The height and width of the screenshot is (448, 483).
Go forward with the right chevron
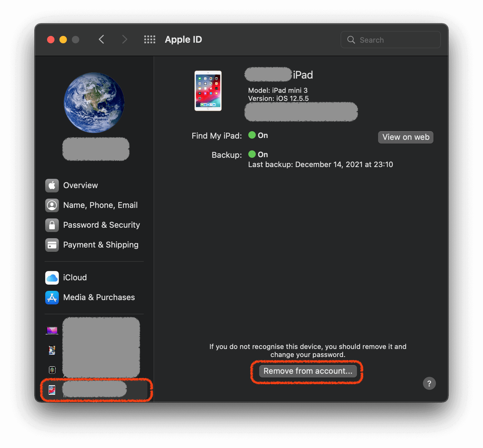click(124, 40)
